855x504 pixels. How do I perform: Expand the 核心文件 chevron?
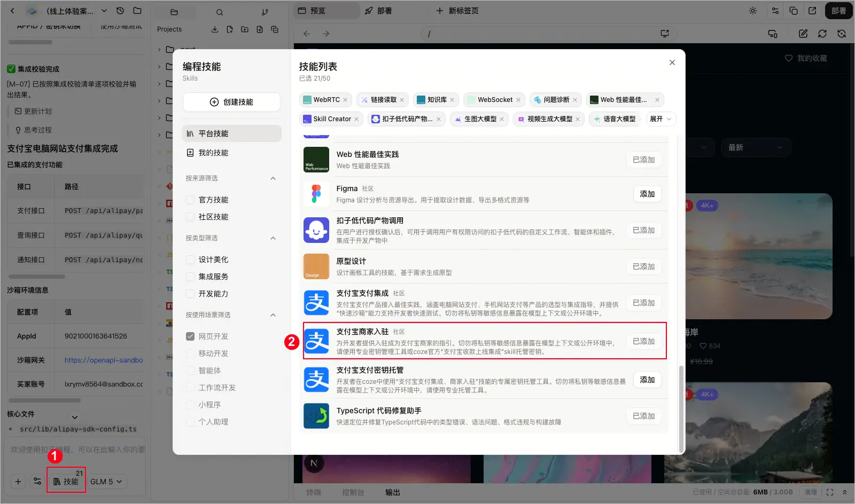75,417
